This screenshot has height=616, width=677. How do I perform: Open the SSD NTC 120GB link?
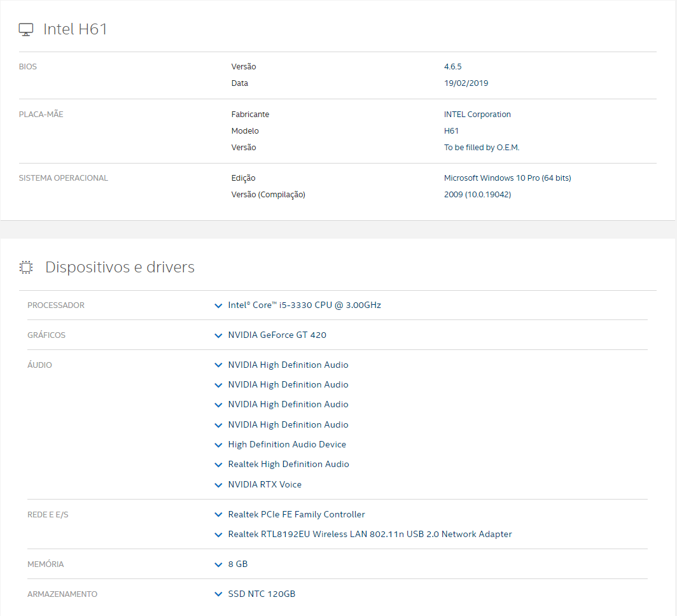click(262, 594)
